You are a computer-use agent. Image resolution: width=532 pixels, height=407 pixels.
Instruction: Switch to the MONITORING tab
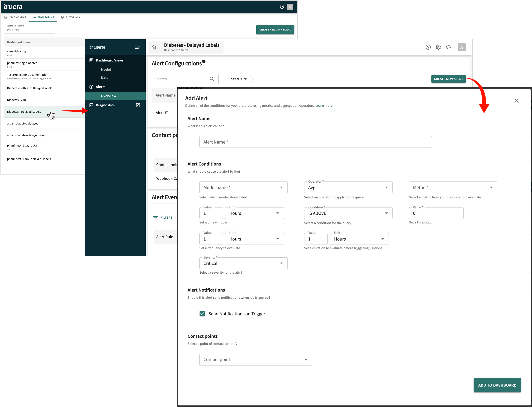coord(43,17)
